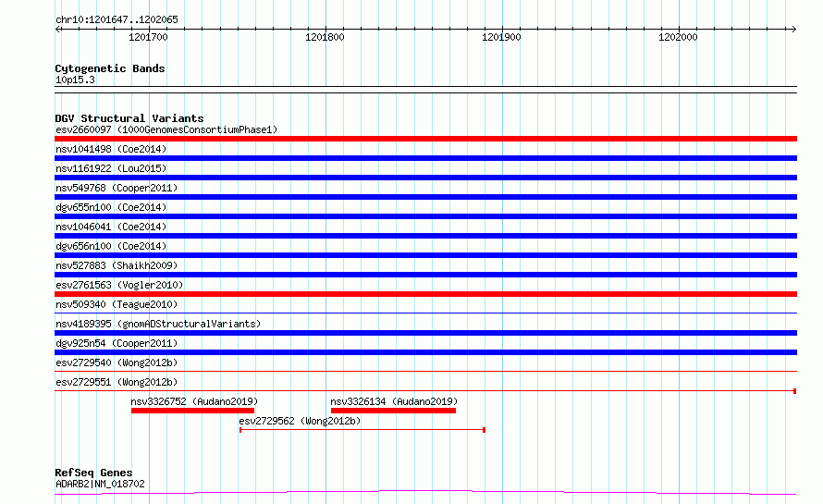Open variant nsv3326752 (Audano2019) label

pos(194,401)
